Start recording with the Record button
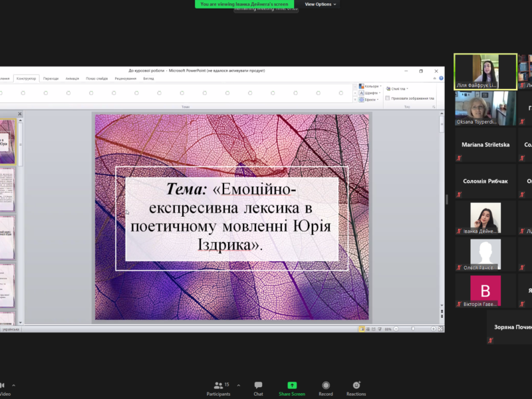This screenshot has width=532, height=399. pyautogui.click(x=326, y=386)
